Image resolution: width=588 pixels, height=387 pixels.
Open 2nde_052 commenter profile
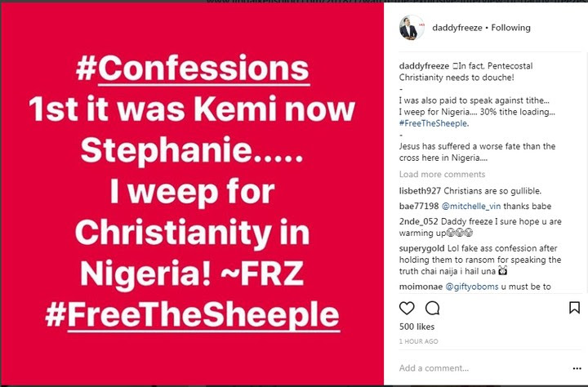pyautogui.click(x=418, y=221)
